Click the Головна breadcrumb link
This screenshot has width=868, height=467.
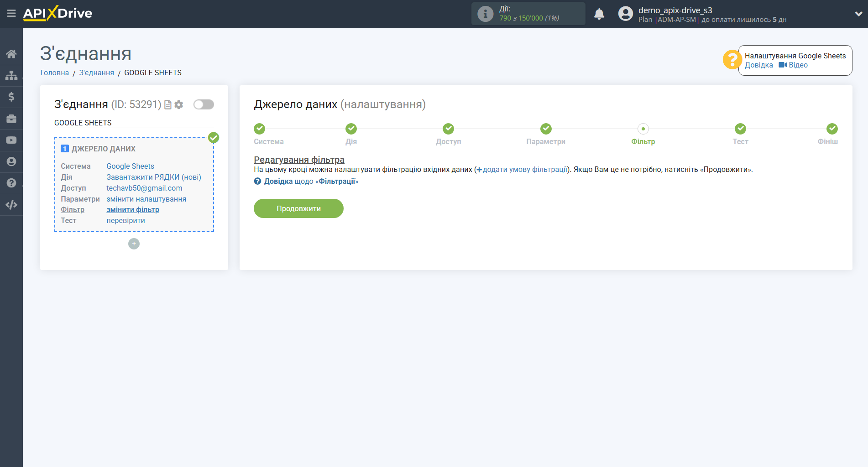pos(55,73)
